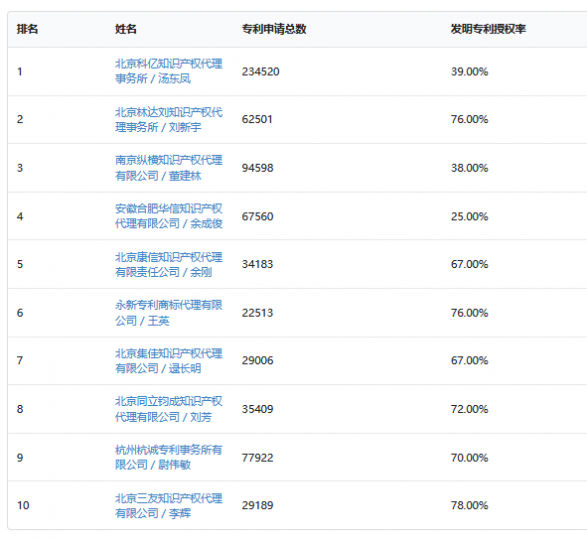The width and height of the screenshot is (587, 540).
Task: Click the 专利申请总数 column header
Action: click(x=274, y=29)
